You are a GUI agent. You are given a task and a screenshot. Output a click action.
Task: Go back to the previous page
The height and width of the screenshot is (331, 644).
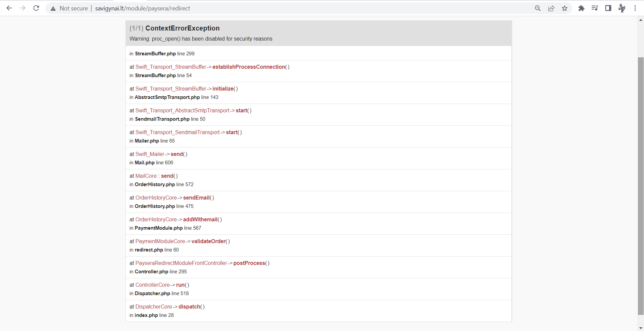(9, 8)
